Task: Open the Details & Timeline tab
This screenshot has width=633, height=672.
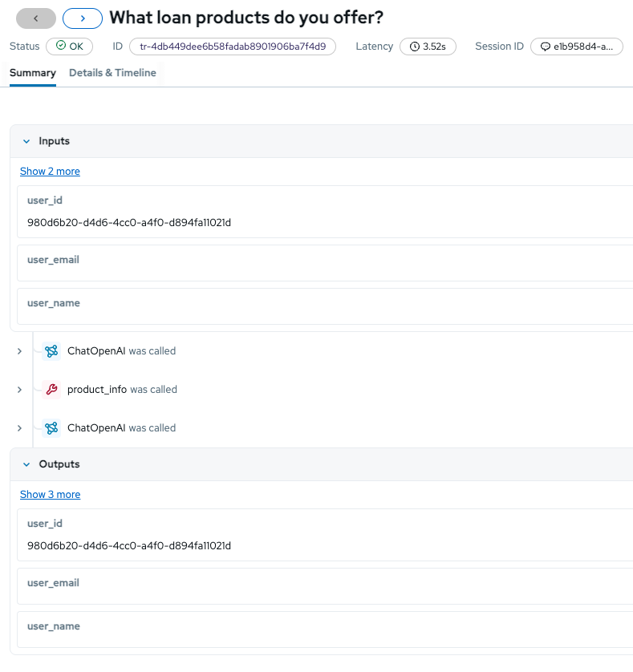Action: click(x=113, y=73)
